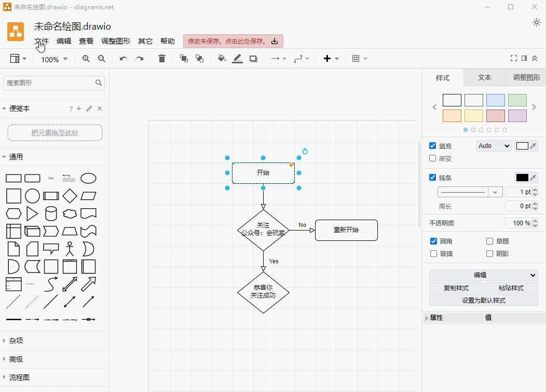This screenshot has width=546, height=392.
Task: Bring shape to front icon
Action: [x=184, y=59]
